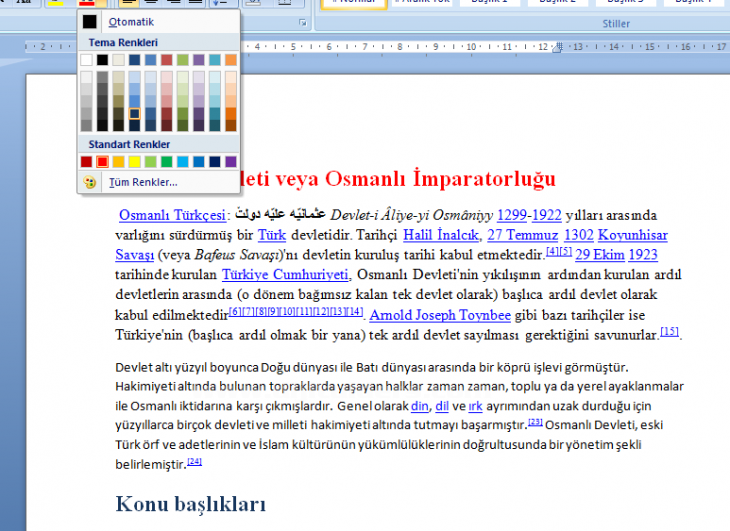This screenshot has width=730, height=531.
Task: Follow the ırk hyperlink
Action: point(475,406)
